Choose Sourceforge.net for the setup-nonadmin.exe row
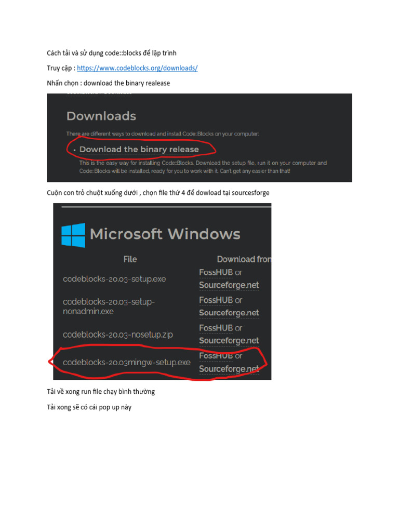The height and width of the screenshot is (532, 399). [x=229, y=313]
